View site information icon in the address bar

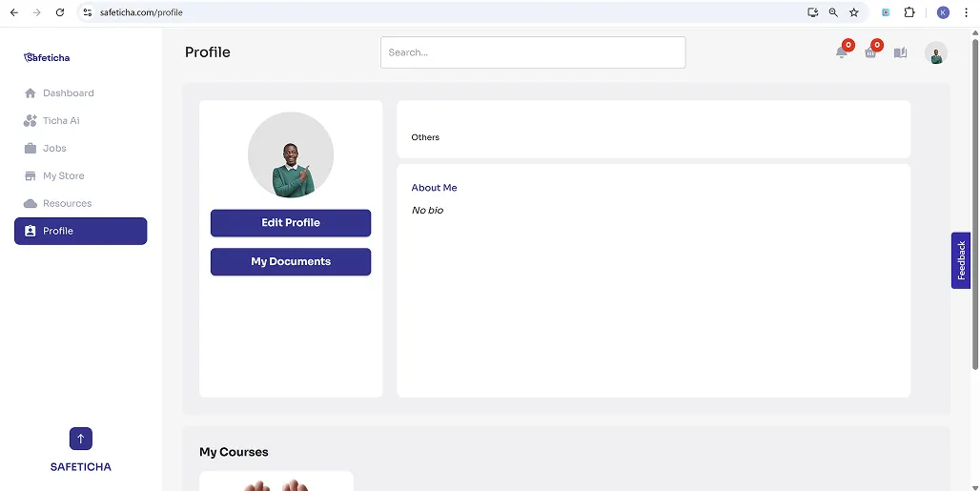(88, 12)
